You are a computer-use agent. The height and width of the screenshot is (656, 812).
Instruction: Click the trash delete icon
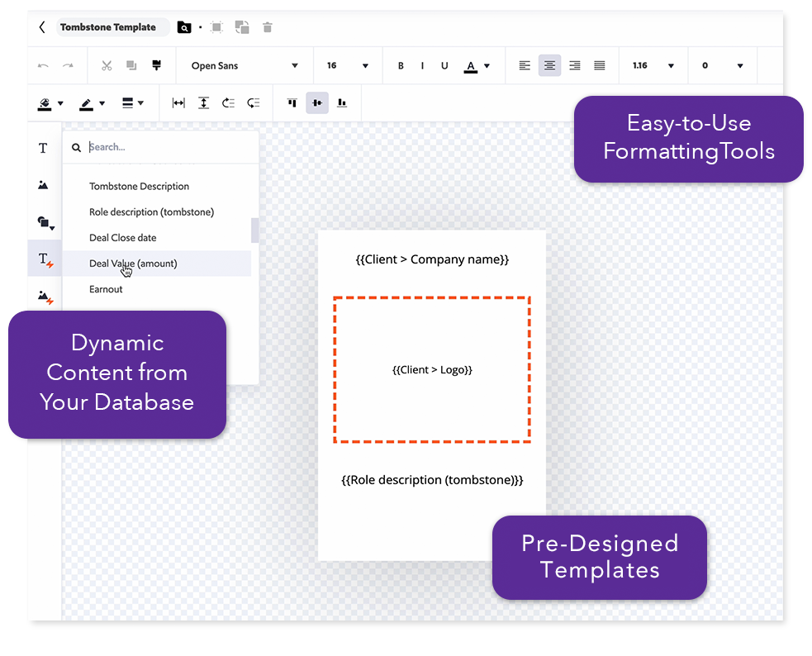click(267, 27)
